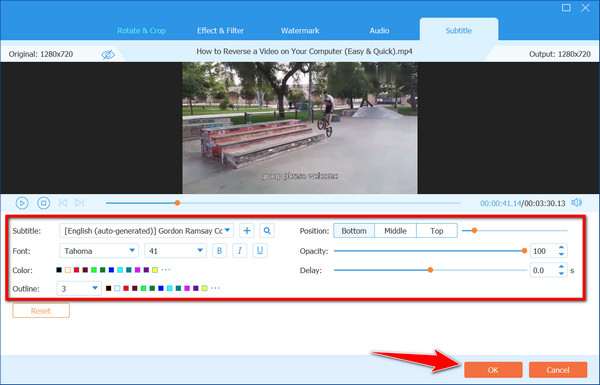Screen dimensions: 600x385
Task: Stop the video playback
Action: pos(44,203)
